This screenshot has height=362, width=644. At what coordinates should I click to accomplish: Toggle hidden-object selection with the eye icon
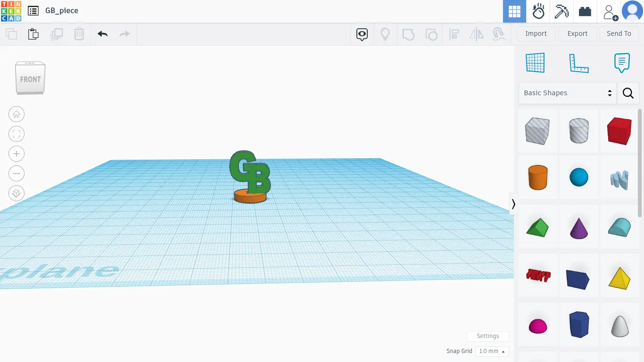(x=362, y=34)
